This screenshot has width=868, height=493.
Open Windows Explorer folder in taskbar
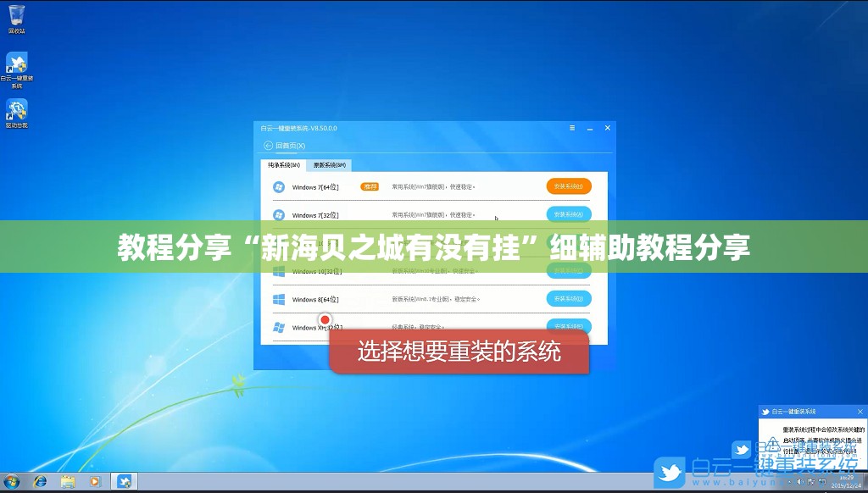(68, 481)
